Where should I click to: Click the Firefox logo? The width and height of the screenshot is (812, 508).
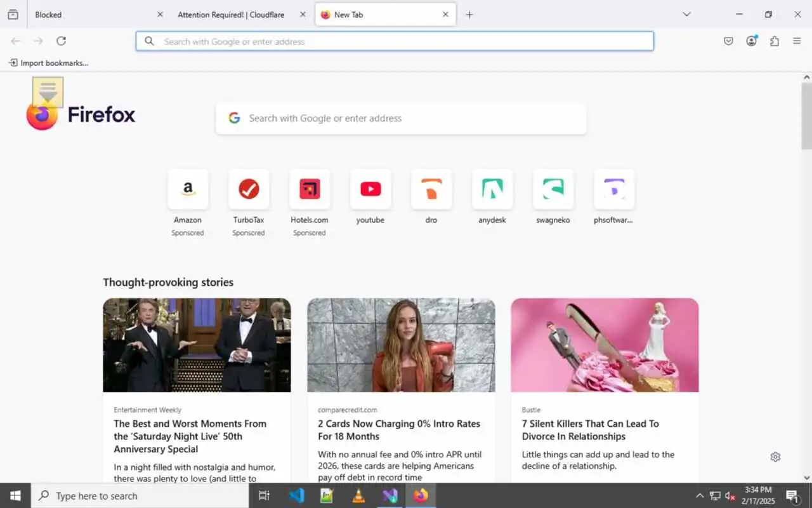81,115
